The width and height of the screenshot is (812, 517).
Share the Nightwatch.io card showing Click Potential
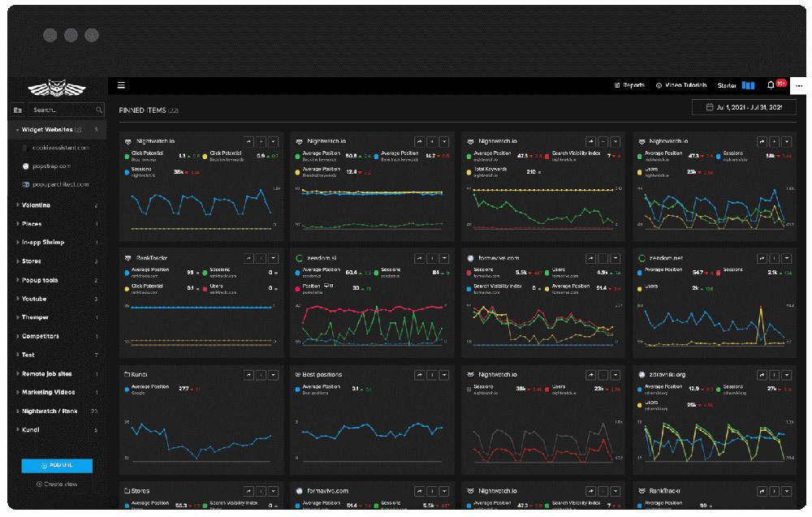point(248,141)
